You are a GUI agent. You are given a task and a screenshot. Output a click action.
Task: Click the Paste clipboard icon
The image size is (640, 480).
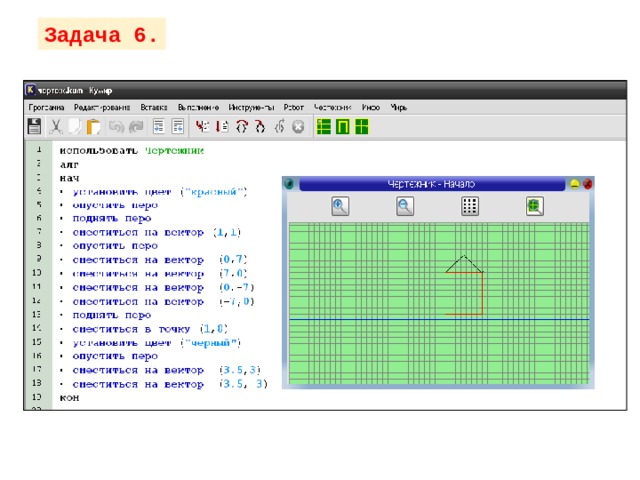[x=93, y=127]
